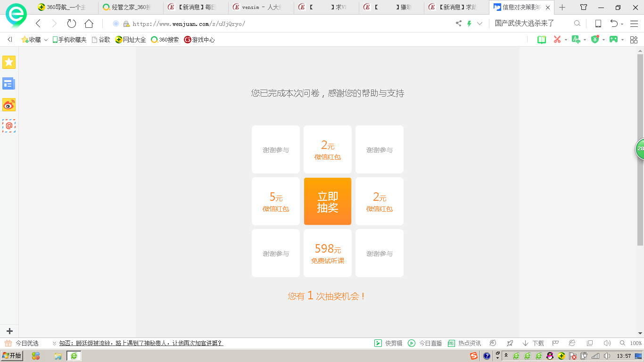Open the 网址大全 bookmark link
644x362 pixels.
(131, 40)
